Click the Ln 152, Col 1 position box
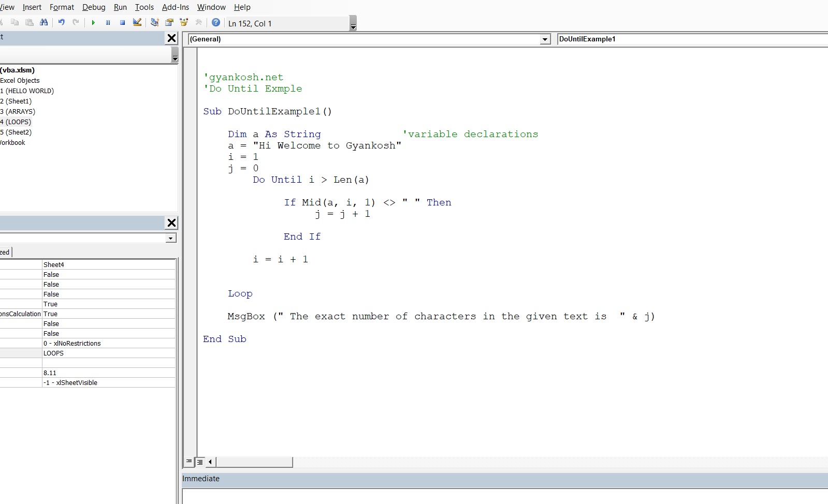 288,24
